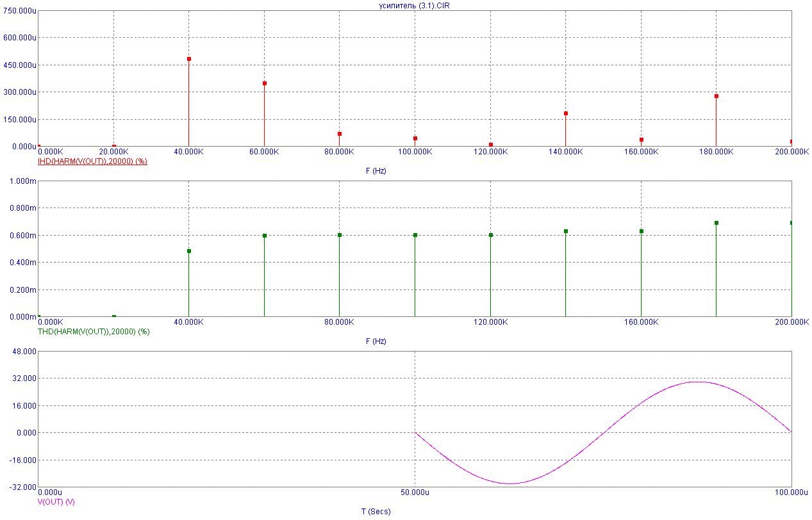Viewport: 812px width, 520px height.
Task: Pick the green THD data point at 120K
Action: (490, 235)
